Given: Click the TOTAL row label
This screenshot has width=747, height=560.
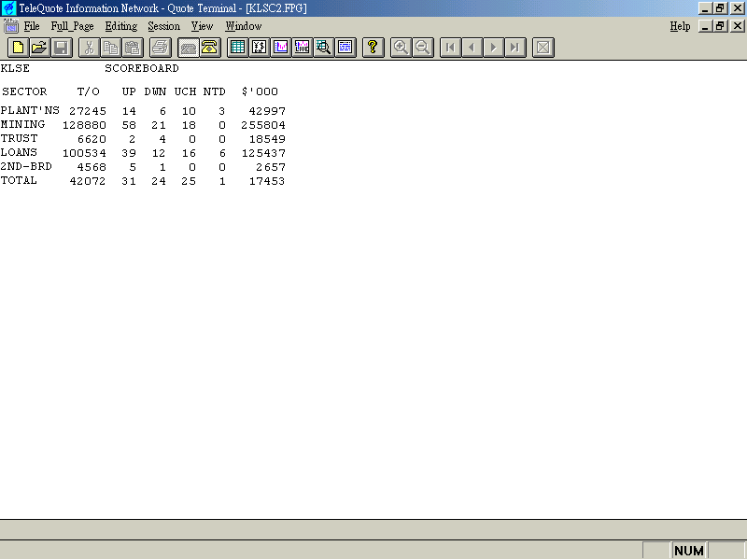Looking at the screenshot, I should pos(19,180).
